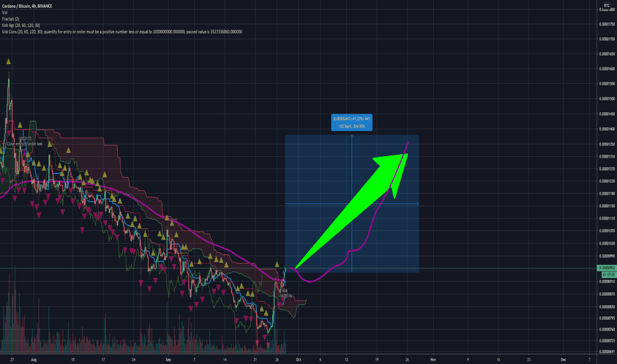617x364 pixels.
Task: Click the 0.00001600 price axis label
Action: coord(607,69)
